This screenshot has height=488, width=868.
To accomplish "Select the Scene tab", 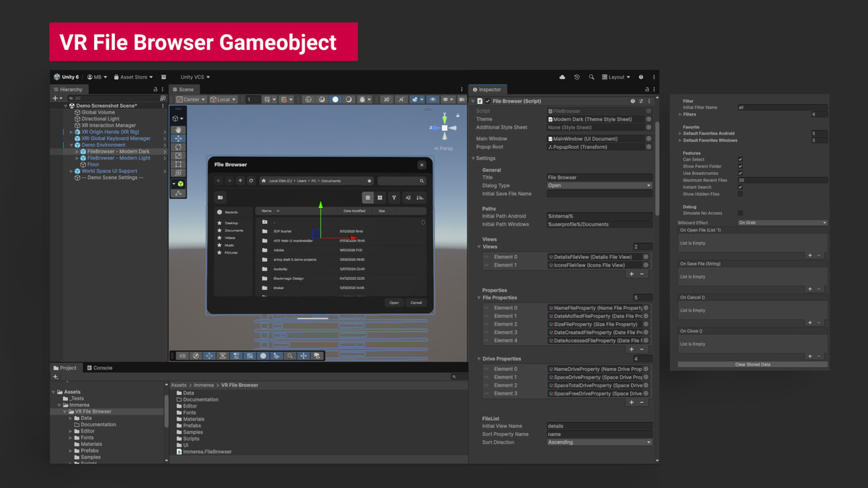I will (x=183, y=90).
